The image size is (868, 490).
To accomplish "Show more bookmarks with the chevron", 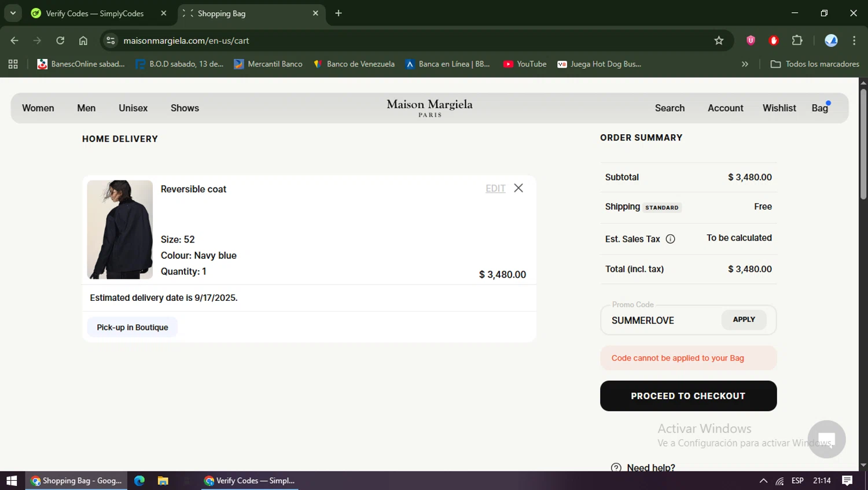I will 745,64.
